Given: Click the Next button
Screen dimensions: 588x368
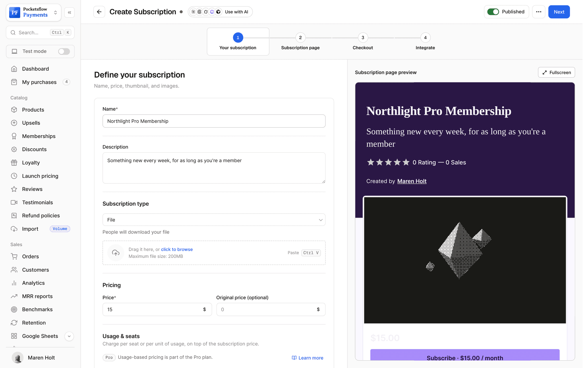Looking at the screenshot, I should point(559,12).
